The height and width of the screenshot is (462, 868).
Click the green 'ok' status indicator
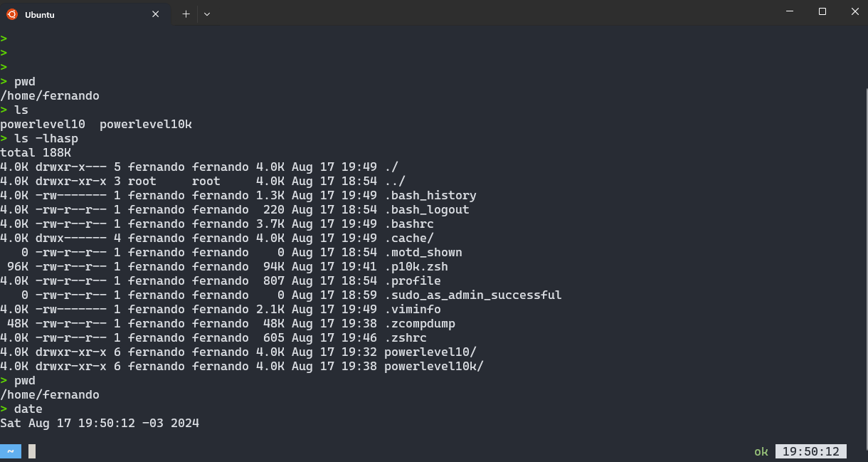[760, 451]
